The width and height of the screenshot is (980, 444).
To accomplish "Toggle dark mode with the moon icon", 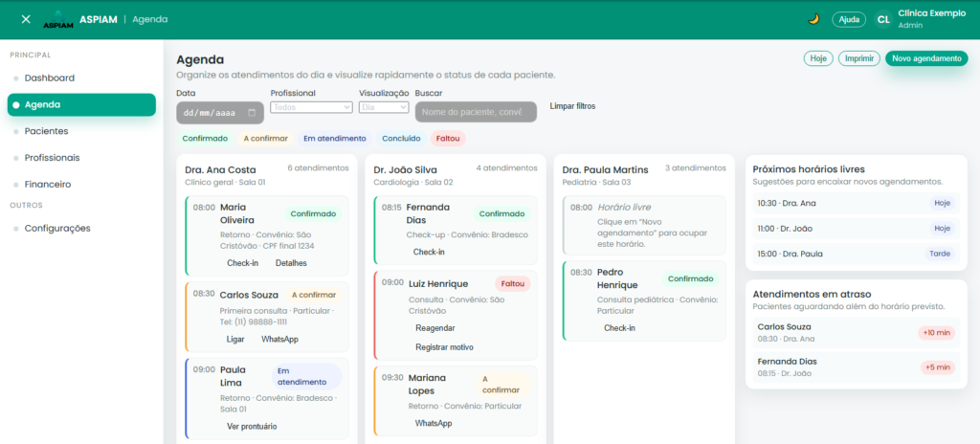I will [x=813, y=19].
